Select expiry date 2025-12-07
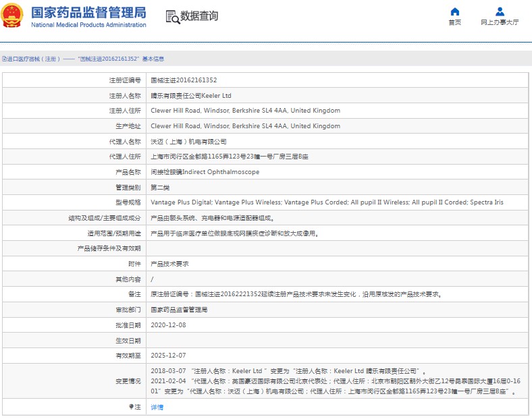Screen dimensions: 532x419 pyautogui.click(x=168, y=356)
